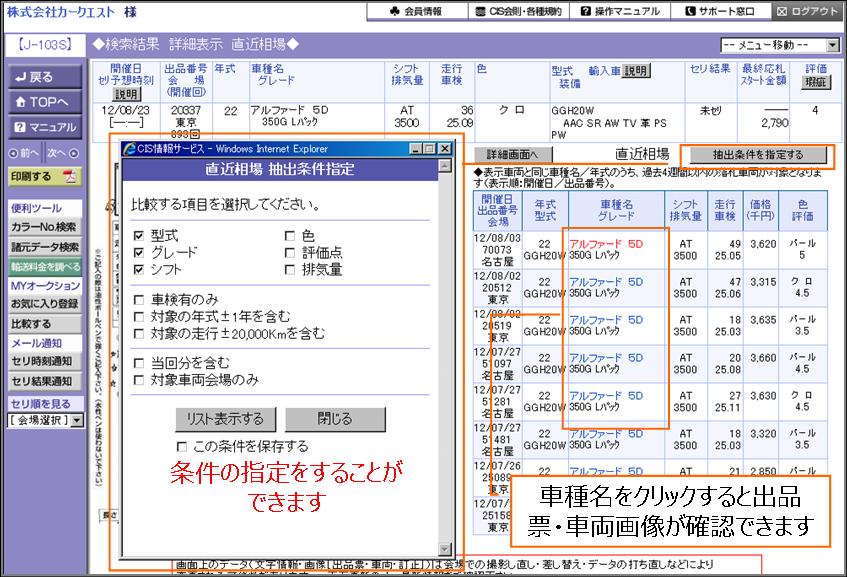The image size is (847, 577).
Task: Click the 【J-103S】 screen code label
Action: [x=45, y=45]
